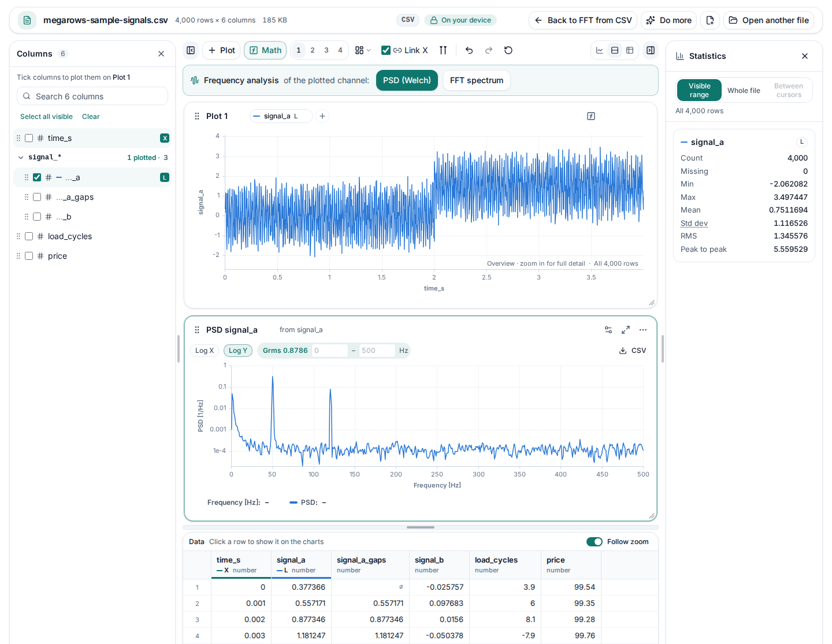Click Back to FFT from CSV
Image resolution: width=832 pixels, height=644 pixels.
pos(583,20)
